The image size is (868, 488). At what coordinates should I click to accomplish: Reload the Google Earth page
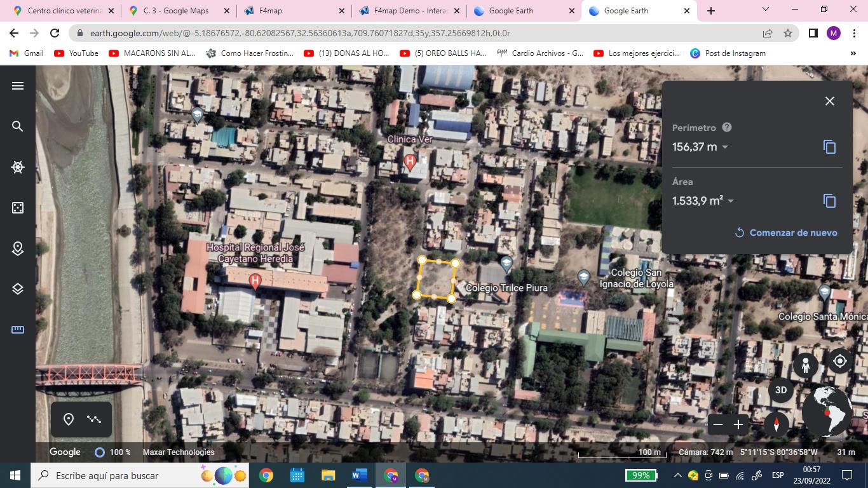pyautogui.click(x=55, y=33)
